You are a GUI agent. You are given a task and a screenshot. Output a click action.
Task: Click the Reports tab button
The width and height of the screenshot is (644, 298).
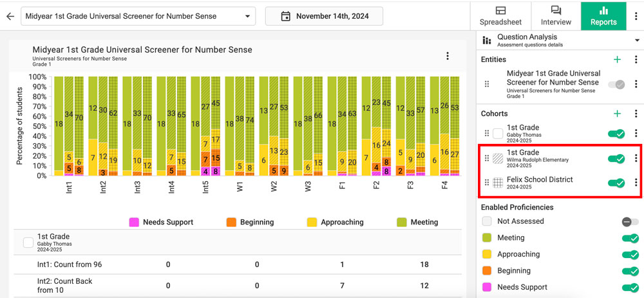tap(603, 15)
